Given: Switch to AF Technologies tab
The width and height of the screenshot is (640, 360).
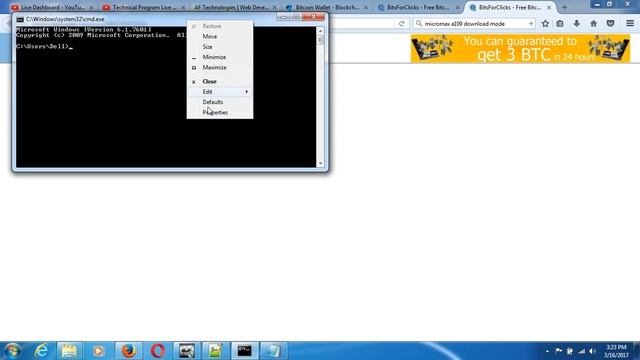Looking at the screenshot, I should 231,7.
